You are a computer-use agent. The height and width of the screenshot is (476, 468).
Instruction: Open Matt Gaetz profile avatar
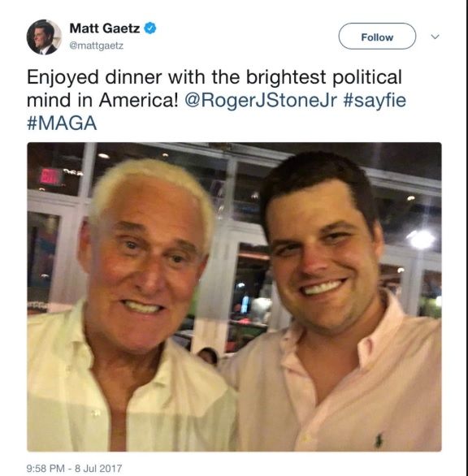44,37
